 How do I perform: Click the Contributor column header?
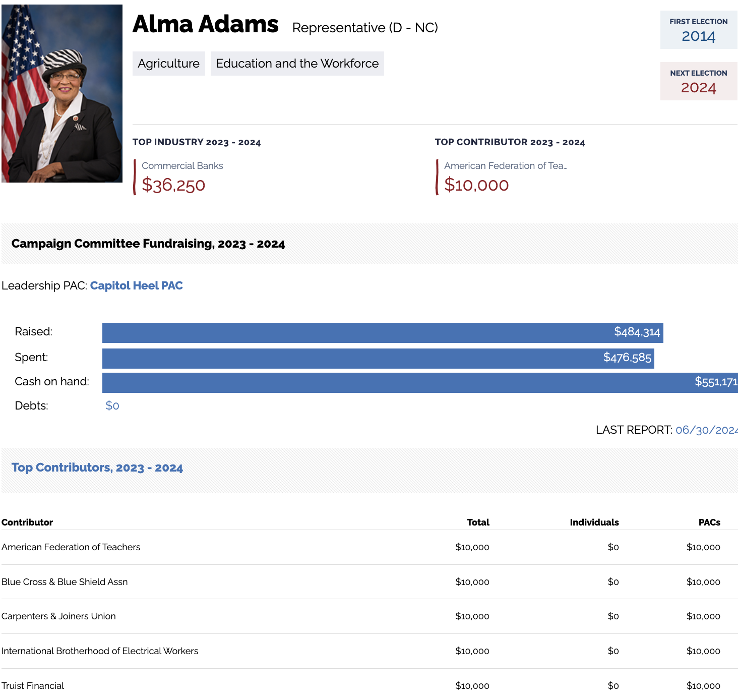(27, 522)
